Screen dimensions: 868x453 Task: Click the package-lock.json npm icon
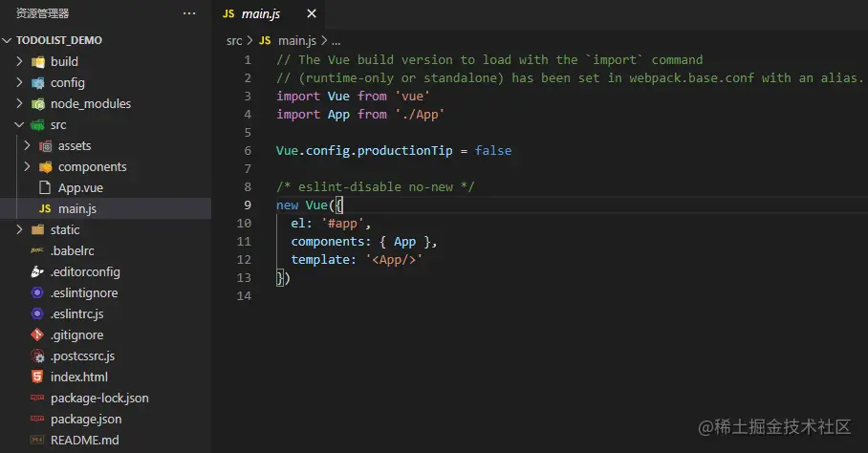[x=37, y=398]
